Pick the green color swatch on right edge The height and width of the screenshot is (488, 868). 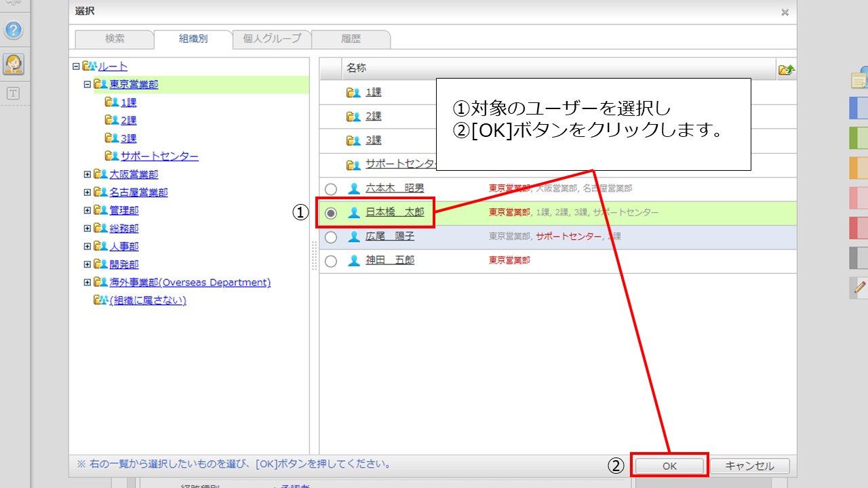859,138
